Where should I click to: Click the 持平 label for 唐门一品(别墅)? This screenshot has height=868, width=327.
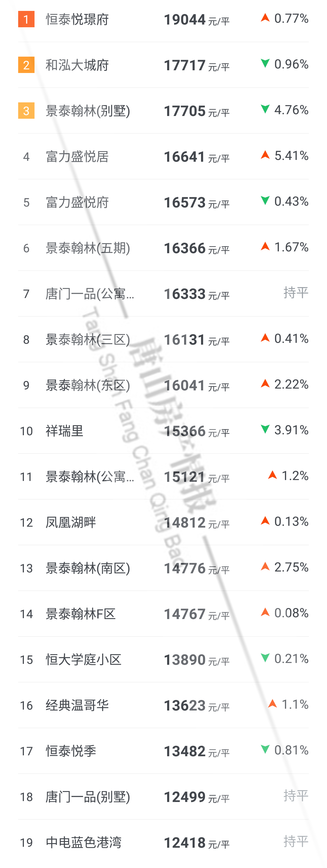click(296, 796)
